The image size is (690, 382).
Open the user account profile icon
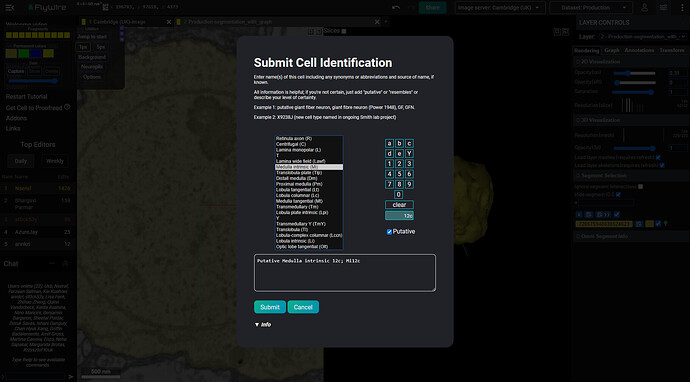[644, 7]
